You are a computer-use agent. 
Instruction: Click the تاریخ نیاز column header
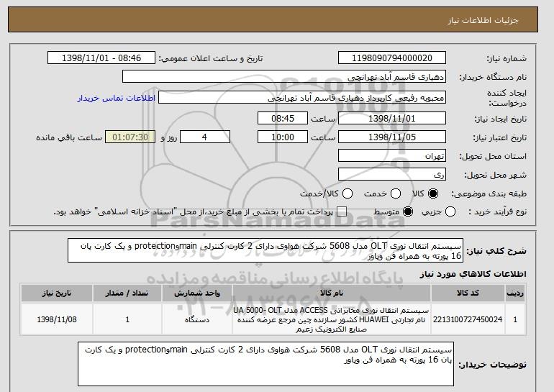coord(57,293)
